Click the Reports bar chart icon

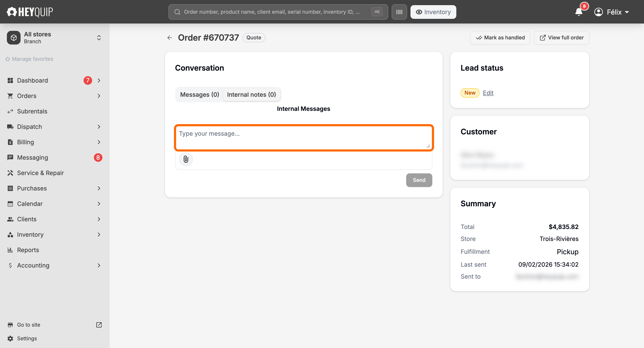click(x=10, y=250)
